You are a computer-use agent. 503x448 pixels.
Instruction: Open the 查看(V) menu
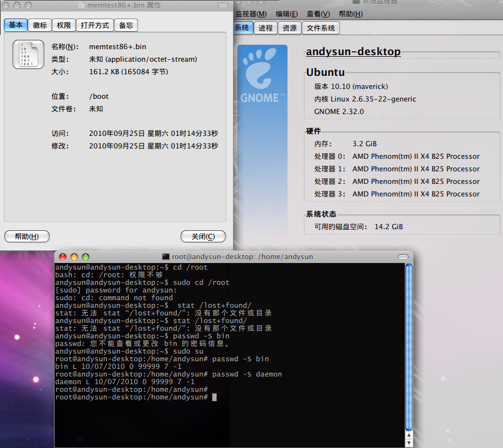point(318,14)
